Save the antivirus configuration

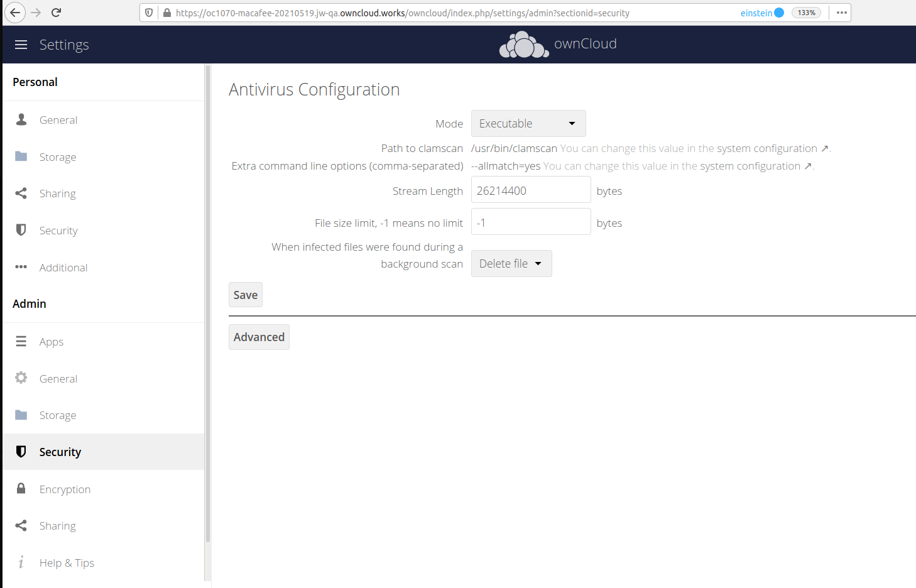tap(245, 294)
